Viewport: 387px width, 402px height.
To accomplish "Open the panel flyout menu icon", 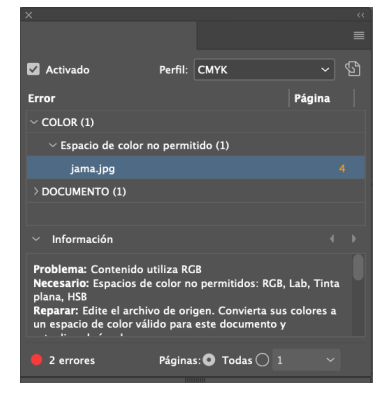I will pyautogui.click(x=359, y=35).
